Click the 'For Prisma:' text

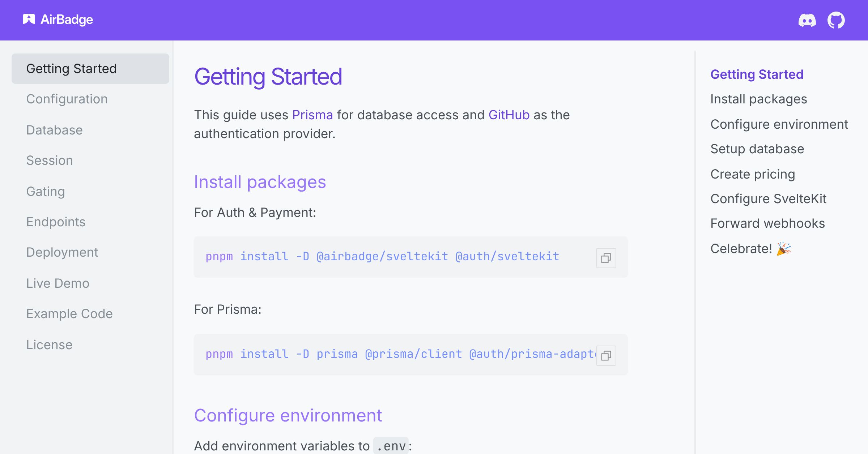[227, 309]
